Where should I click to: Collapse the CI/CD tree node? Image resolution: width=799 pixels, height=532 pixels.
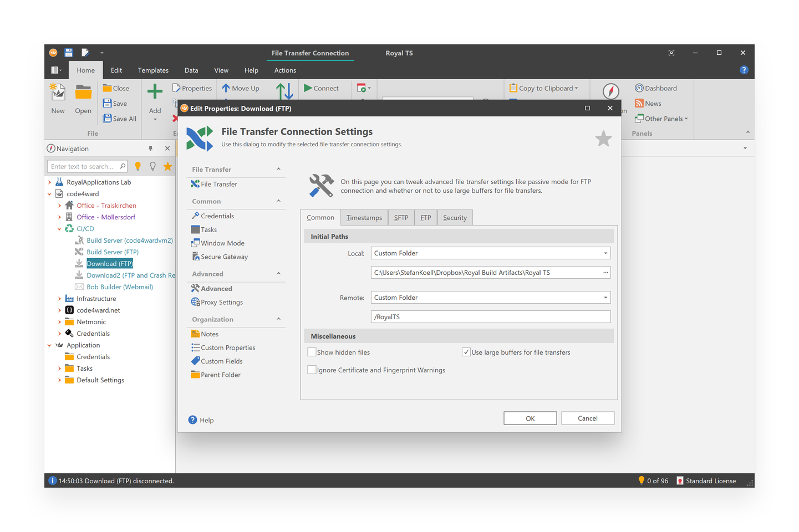point(59,228)
